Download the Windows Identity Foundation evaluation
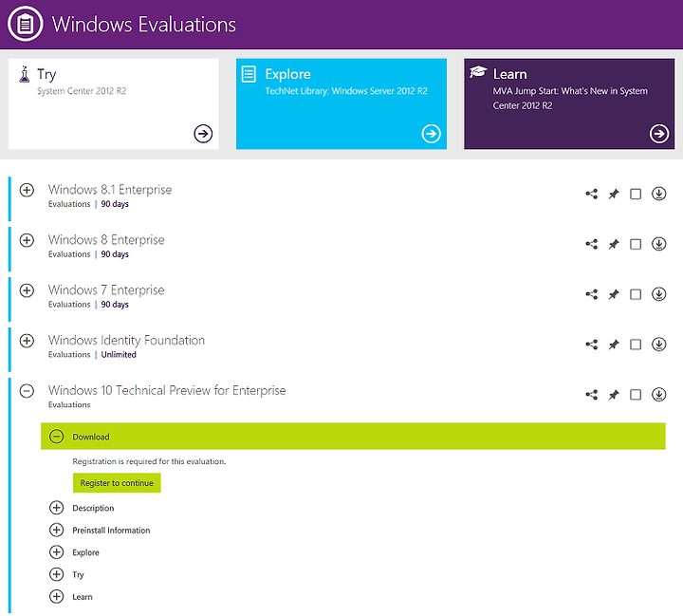 pyautogui.click(x=658, y=345)
